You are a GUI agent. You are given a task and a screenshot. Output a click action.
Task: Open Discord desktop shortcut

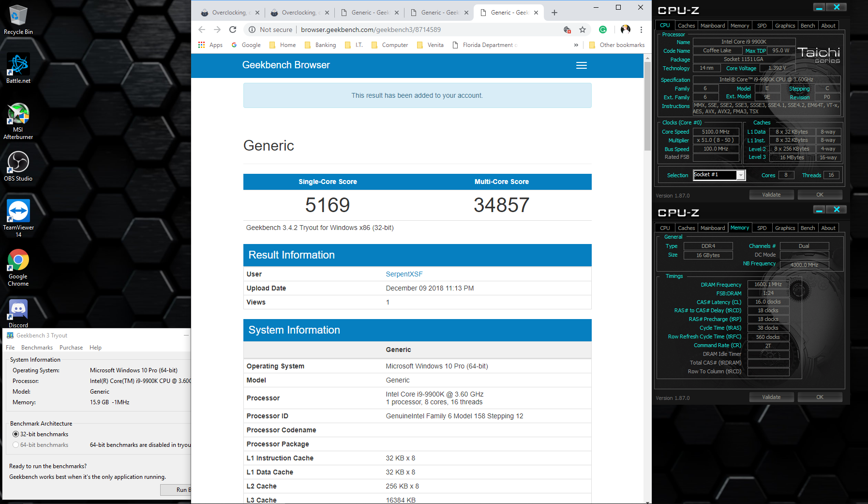tap(18, 313)
